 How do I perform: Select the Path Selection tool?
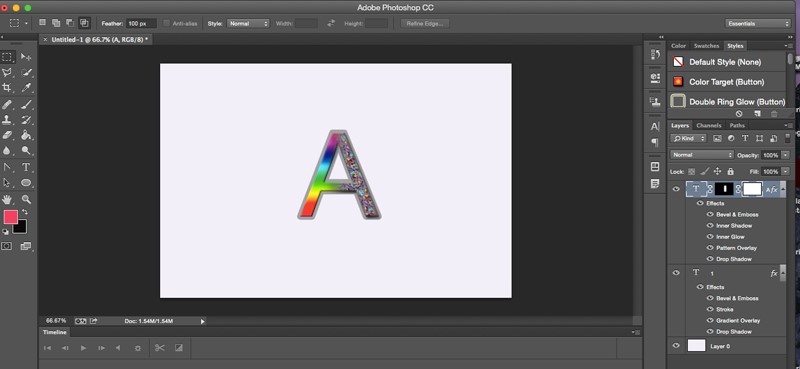(x=7, y=182)
